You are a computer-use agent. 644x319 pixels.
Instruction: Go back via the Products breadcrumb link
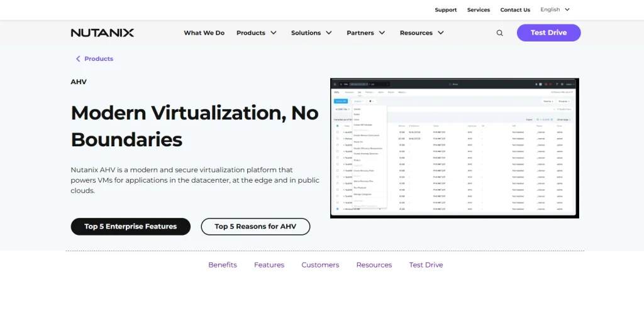pyautogui.click(x=94, y=58)
